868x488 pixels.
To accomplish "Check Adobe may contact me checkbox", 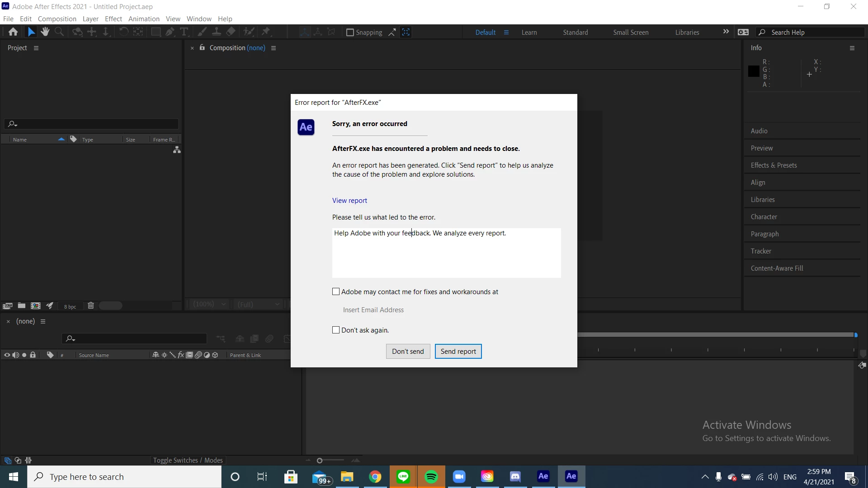I will pos(336,292).
